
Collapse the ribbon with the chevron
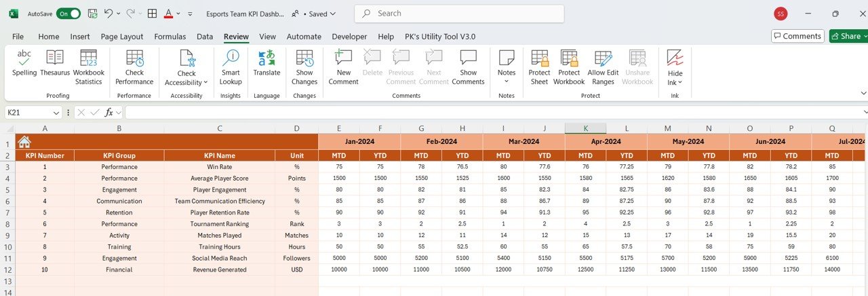[863, 93]
